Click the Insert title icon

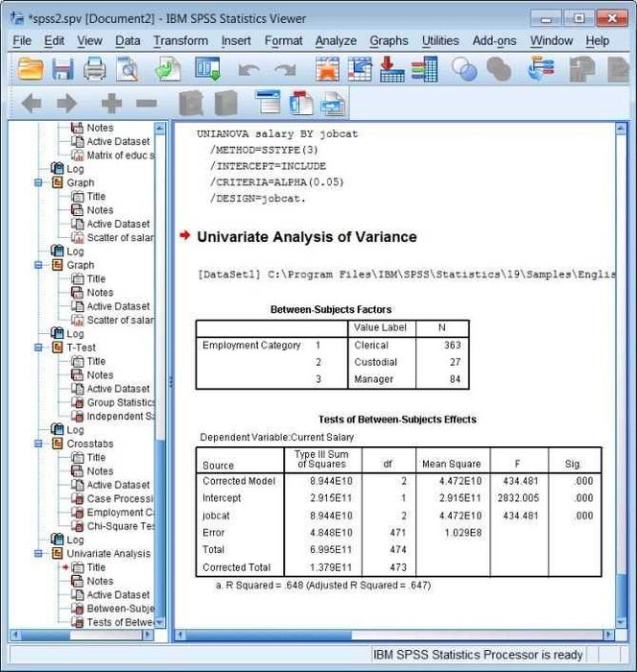coord(301,103)
